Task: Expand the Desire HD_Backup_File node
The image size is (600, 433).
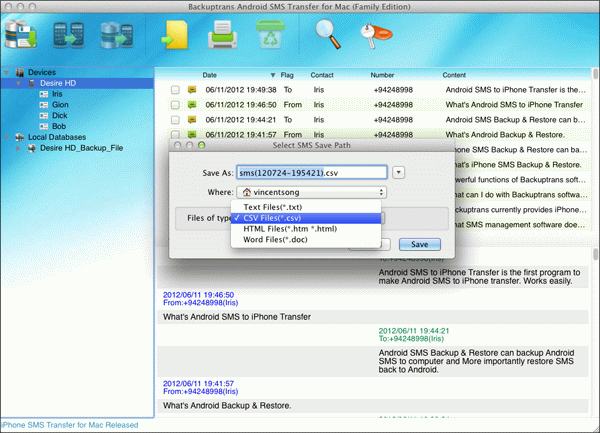Action: (18, 148)
